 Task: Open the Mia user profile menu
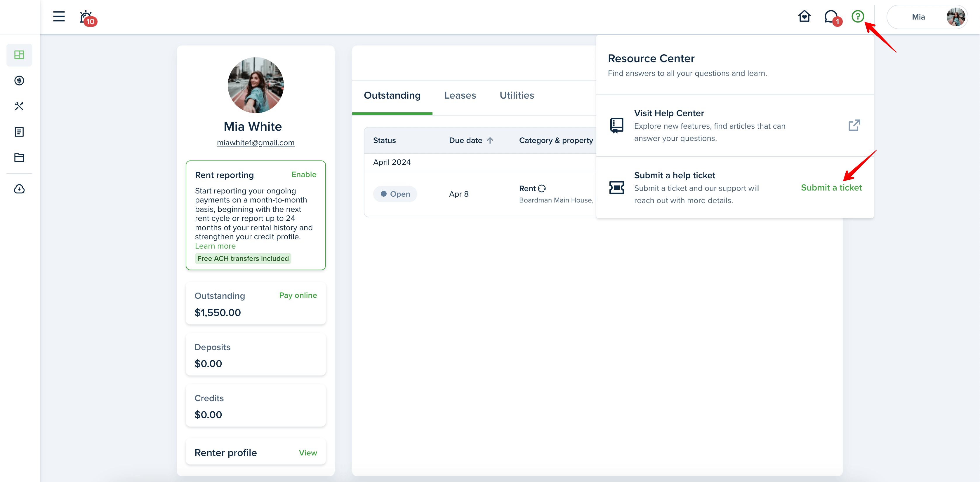pyautogui.click(x=927, y=17)
